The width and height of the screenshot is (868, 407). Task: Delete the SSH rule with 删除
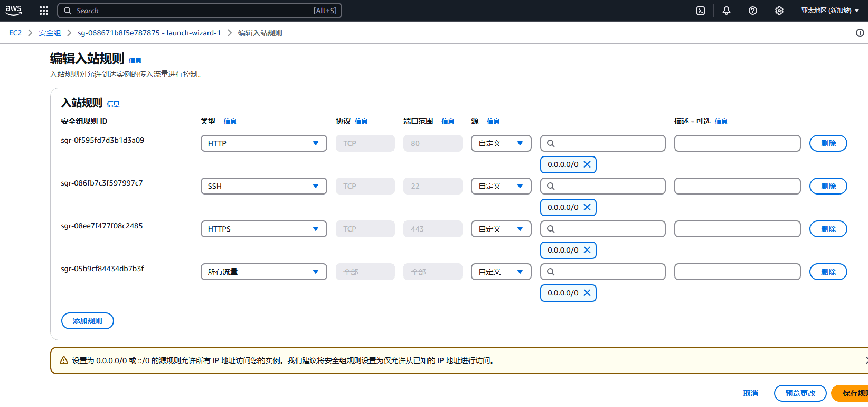pyautogui.click(x=828, y=186)
